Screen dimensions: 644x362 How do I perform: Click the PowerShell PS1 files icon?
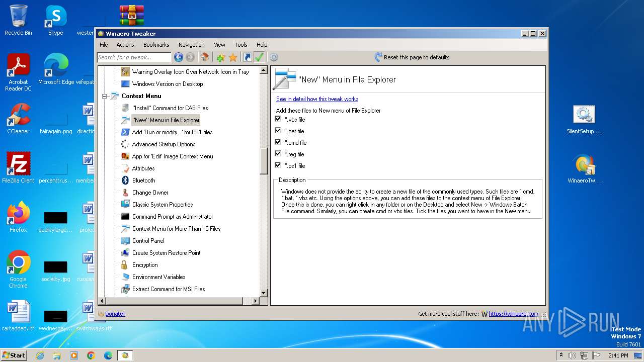tap(125, 132)
